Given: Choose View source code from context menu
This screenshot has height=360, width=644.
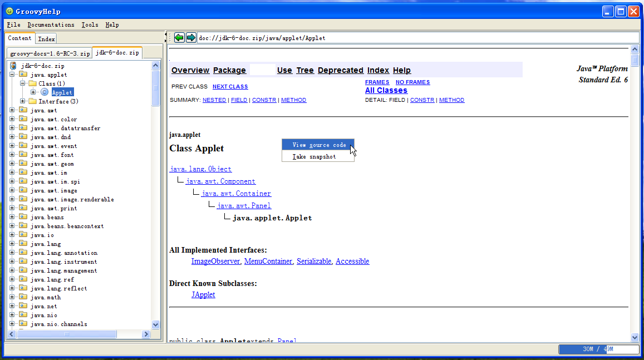Looking at the screenshot, I should click(318, 145).
